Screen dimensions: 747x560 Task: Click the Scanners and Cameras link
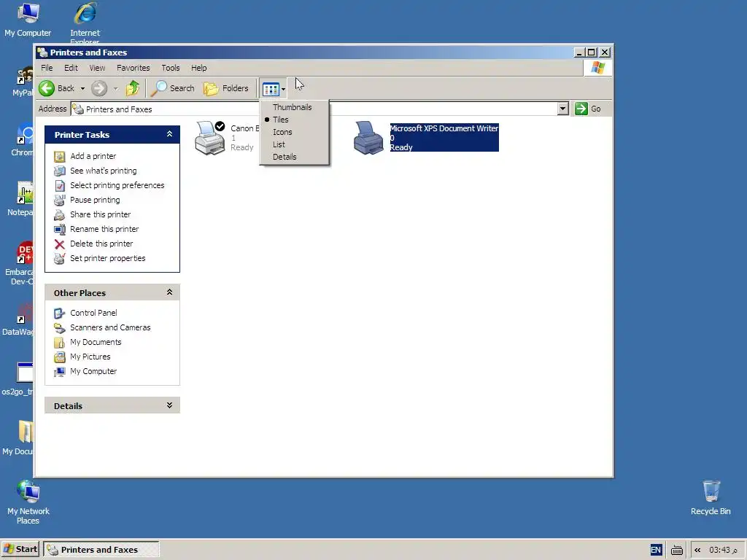point(110,327)
